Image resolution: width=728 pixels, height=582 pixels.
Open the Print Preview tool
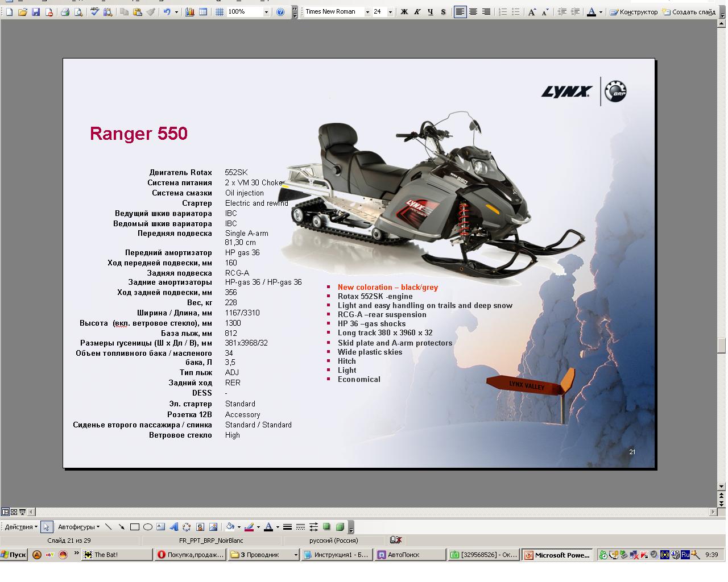[x=78, y=12]
